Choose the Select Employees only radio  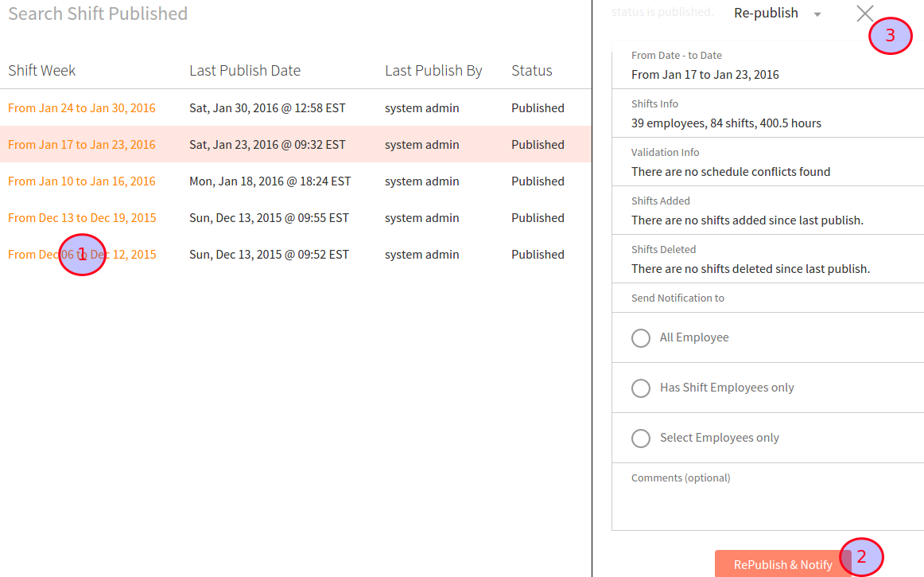point(641,439)
